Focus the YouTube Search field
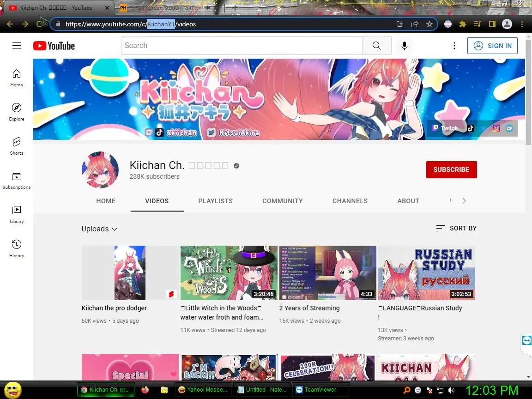This screenshot has width=532, height=399. click(x=242, y=45)
